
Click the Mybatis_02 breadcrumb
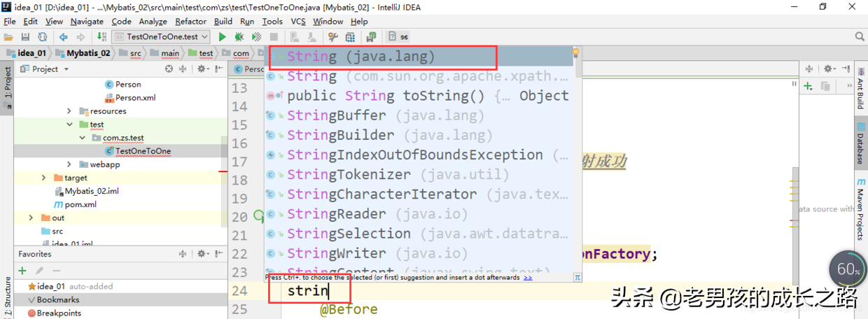tap(83, 53)
